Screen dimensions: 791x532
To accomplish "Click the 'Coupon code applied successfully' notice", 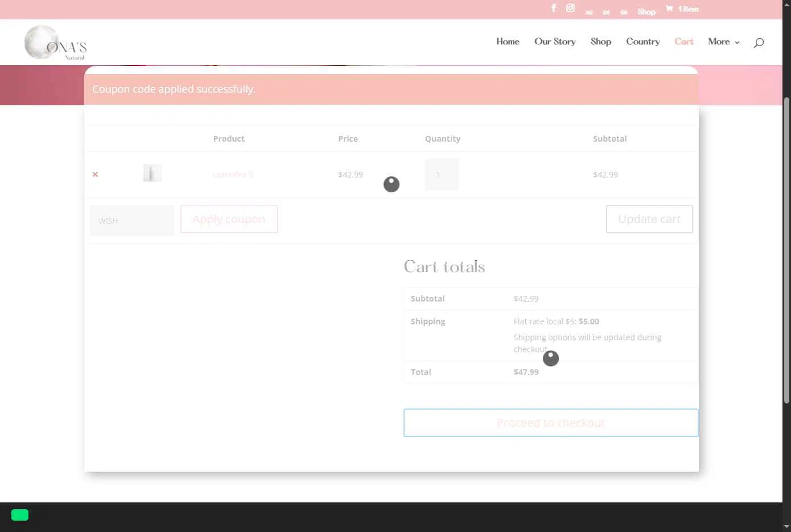I will (392, 89).
